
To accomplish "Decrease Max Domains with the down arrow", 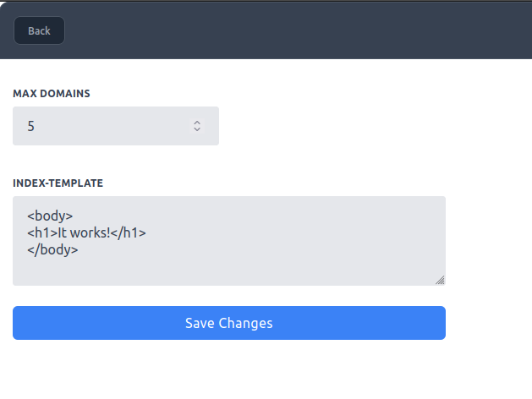I will (197, 129).
